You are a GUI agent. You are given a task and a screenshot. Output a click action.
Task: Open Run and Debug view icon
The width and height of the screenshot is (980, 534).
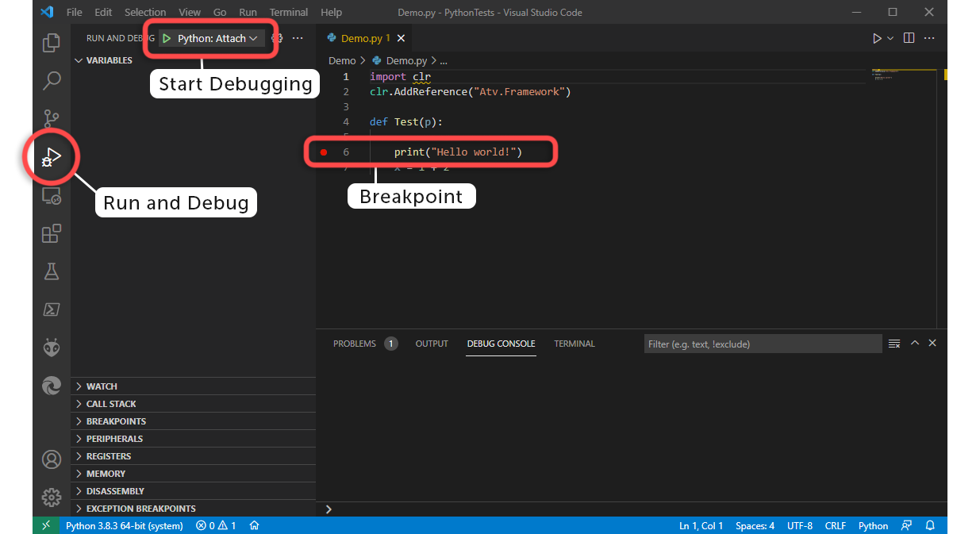(x=52, y=156)
